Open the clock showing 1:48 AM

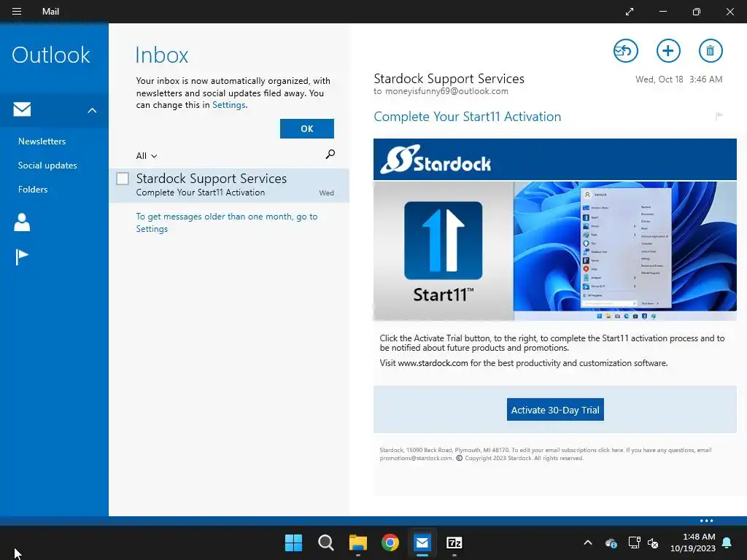[693, 542]
